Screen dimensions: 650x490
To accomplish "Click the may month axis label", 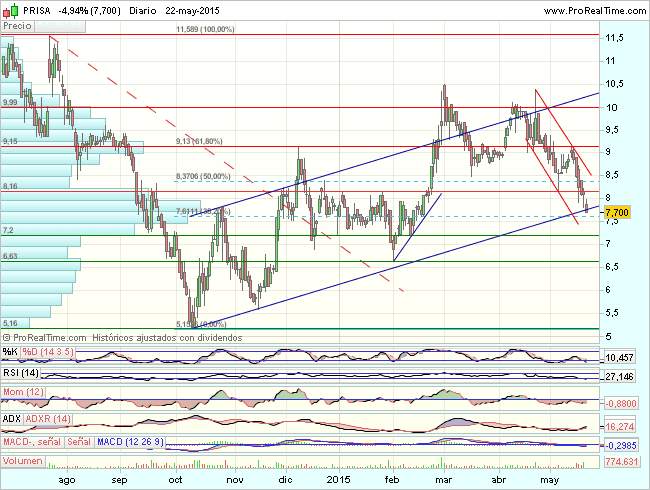I will pos(550,480).
